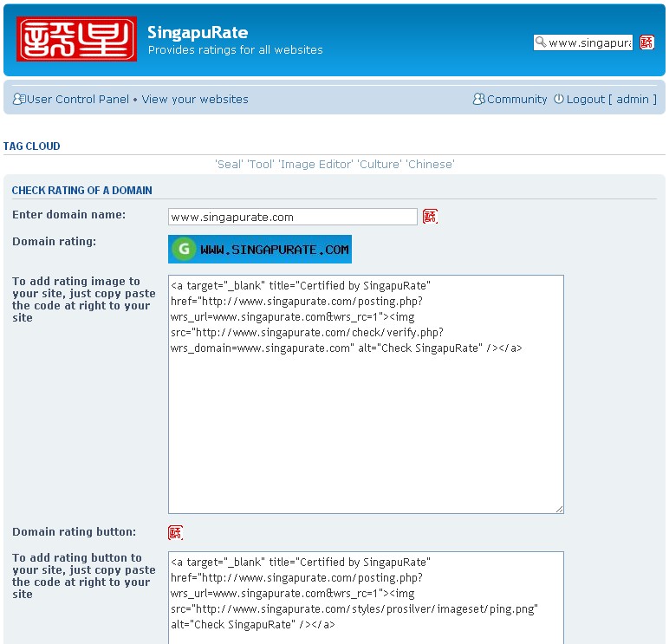Image resolution: width=669 pixels, height=644 pixels.
Task: Click the Logout power icon
Action: 558,99
